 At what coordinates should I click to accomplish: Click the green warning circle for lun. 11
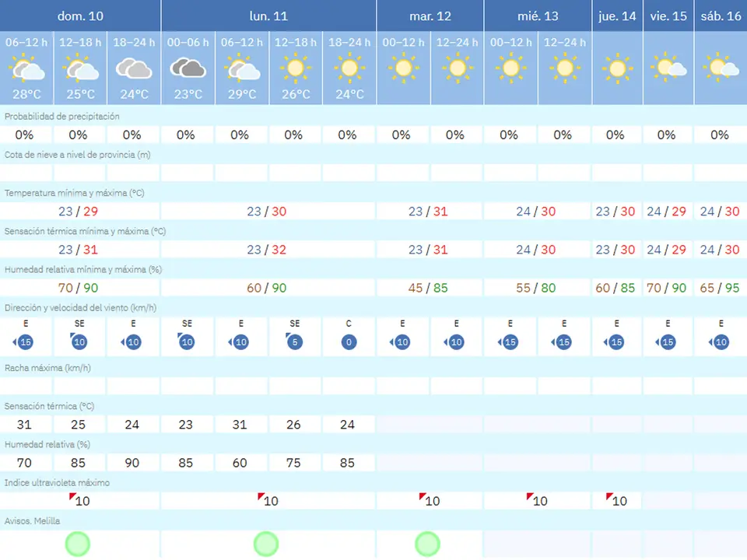tap(266, 544)
